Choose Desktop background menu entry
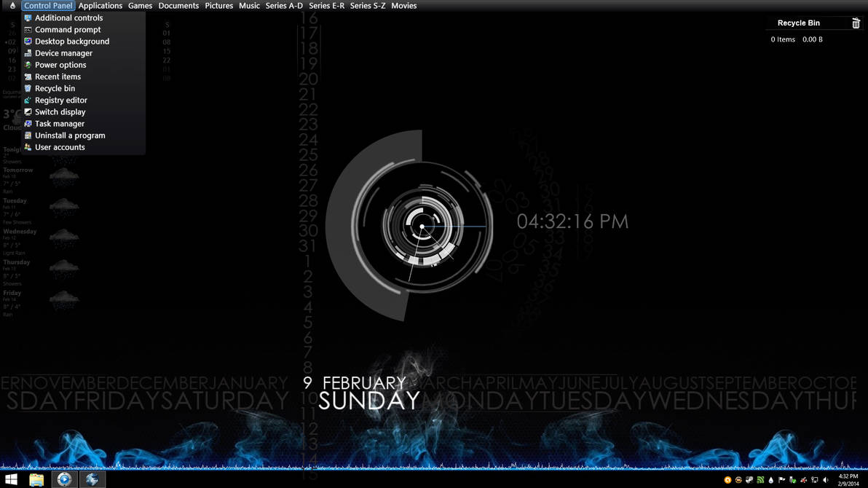This screenshot has height=488, width=868. 83,41
